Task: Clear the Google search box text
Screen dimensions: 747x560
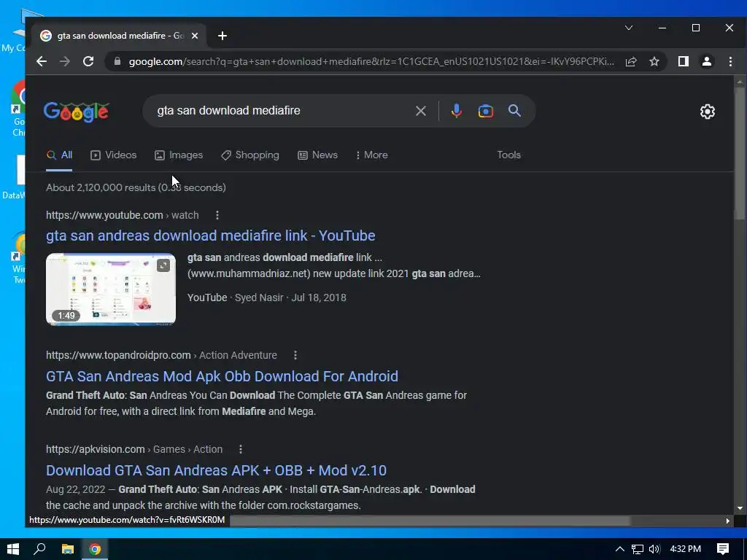Action: (x=421, y=111)
